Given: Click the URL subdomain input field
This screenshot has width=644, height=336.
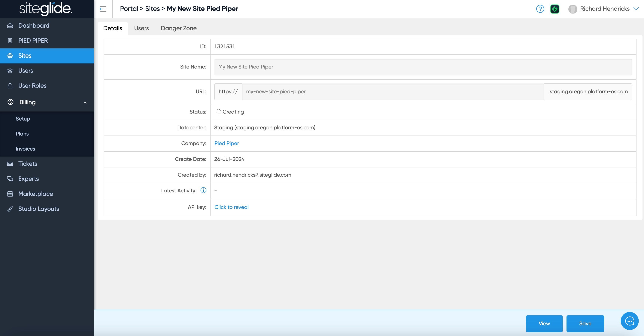Looking at the screenshot, I should pos(393,91).
